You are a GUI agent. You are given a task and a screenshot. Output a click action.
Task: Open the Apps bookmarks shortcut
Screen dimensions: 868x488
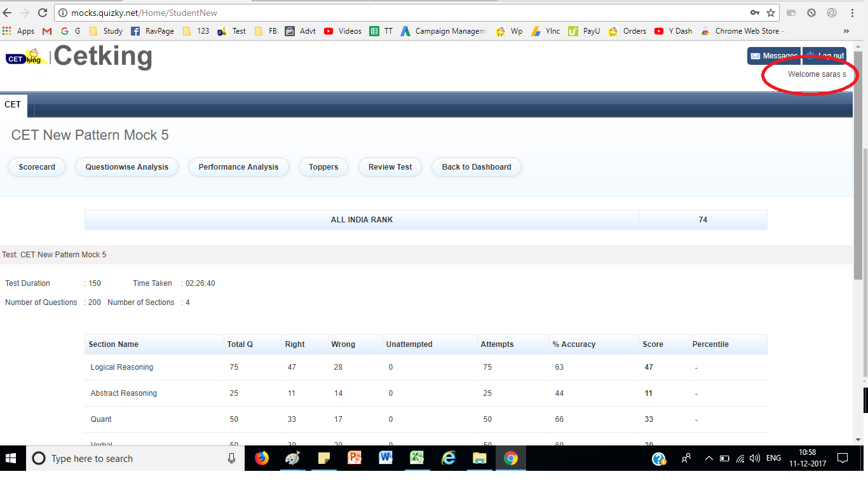pos(19,30)
